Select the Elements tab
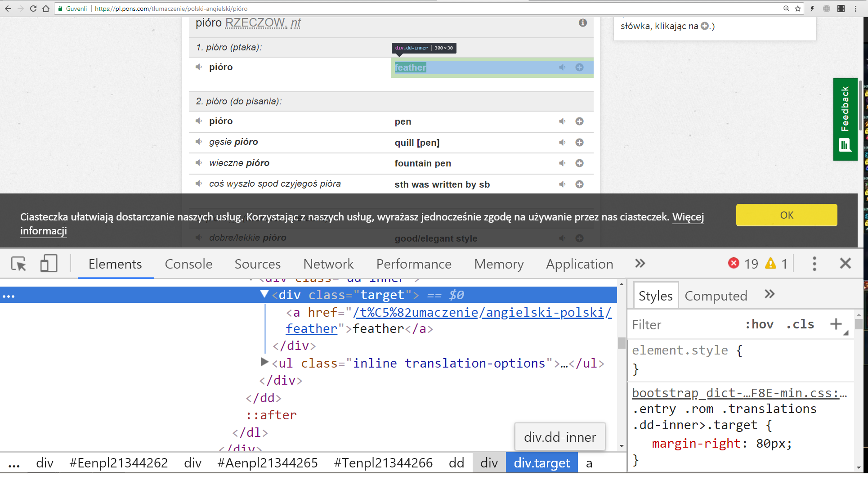Screen dimensions: 868x485 pyautogui.click(x=115, y=264)
